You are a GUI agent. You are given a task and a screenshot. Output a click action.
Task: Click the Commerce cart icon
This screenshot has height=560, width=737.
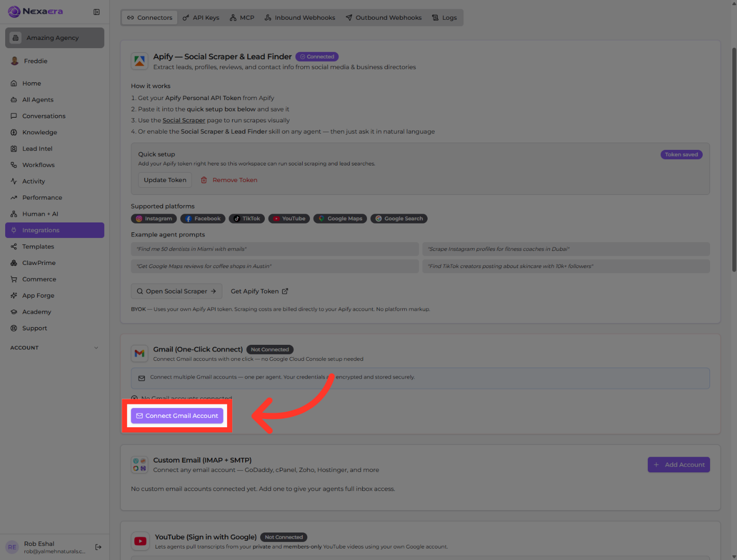(14, 279)
